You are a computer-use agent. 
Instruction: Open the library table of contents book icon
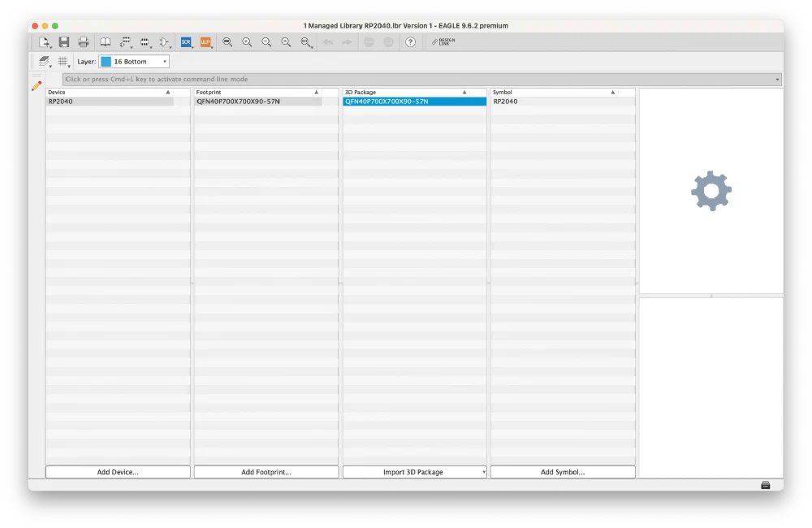[106, 42]
